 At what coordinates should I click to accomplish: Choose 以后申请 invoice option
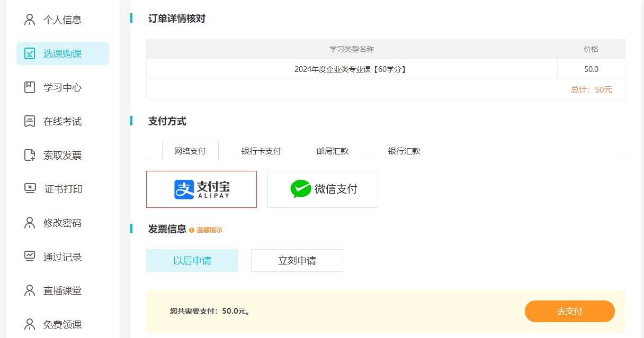pos(192,261)
